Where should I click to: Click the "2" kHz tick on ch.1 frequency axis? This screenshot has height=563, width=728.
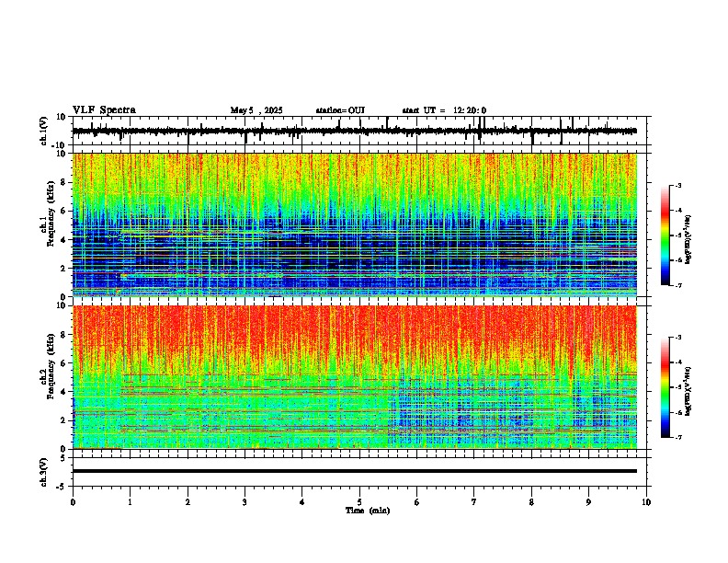(63, 268)
